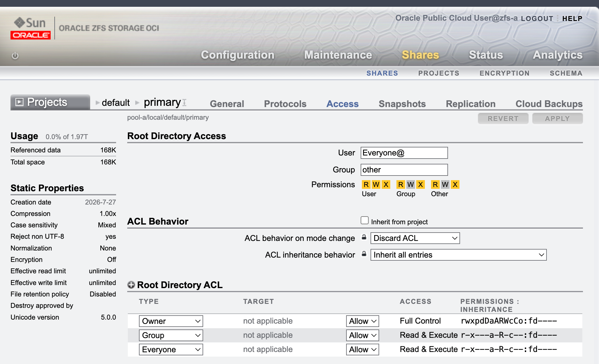
Task: Switch to the ENCRYPTION subtab
Action: pos(505,73)
